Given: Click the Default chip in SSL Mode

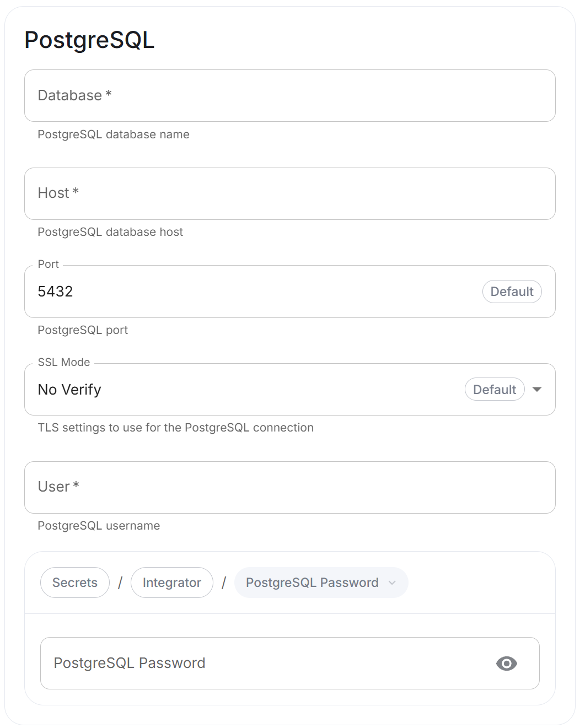Looking at the screenshot, I should point(495,390).
